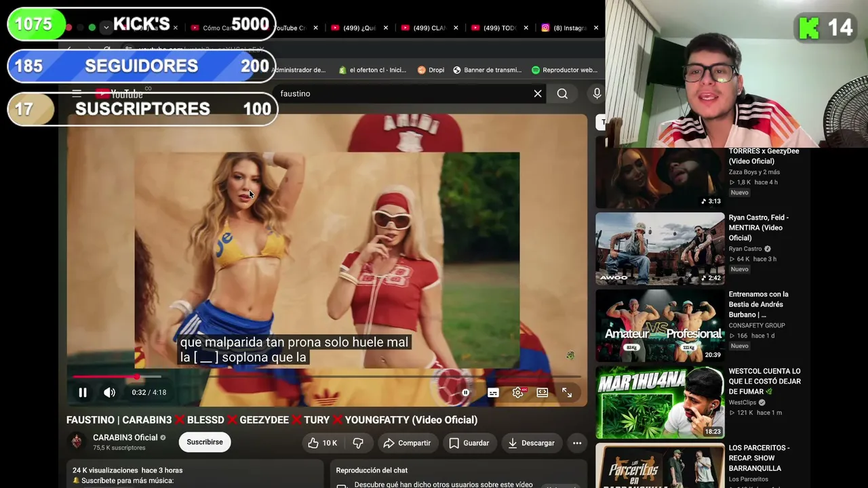Click the Zaza Boys y 2 más channel text
Viewport: 868px width, 488px height.
tap(754, 172)
